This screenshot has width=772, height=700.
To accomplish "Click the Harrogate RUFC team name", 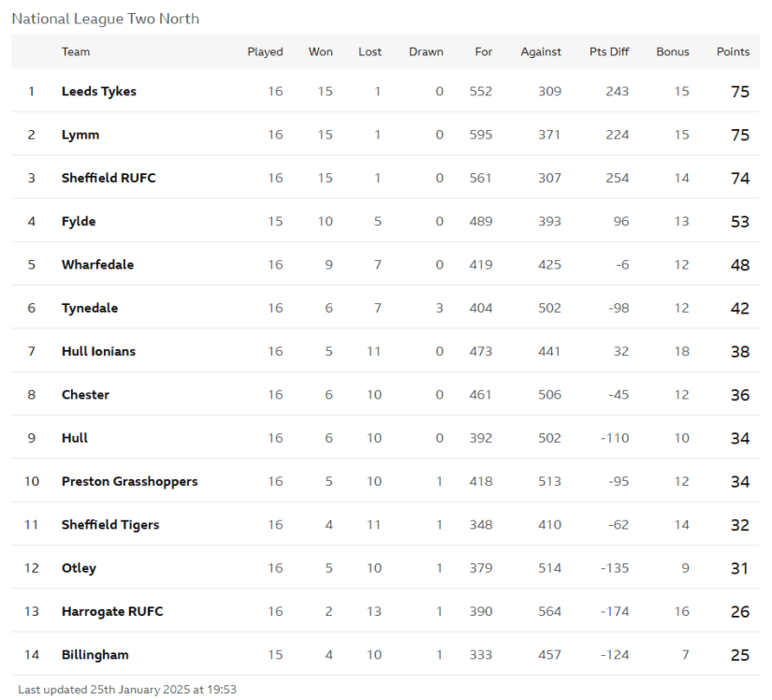I will 112,611.
